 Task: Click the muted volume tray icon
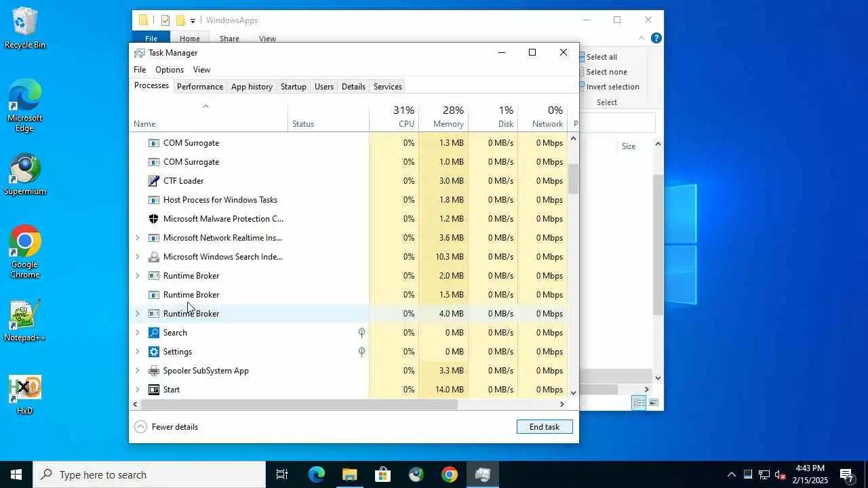[781, 474]
